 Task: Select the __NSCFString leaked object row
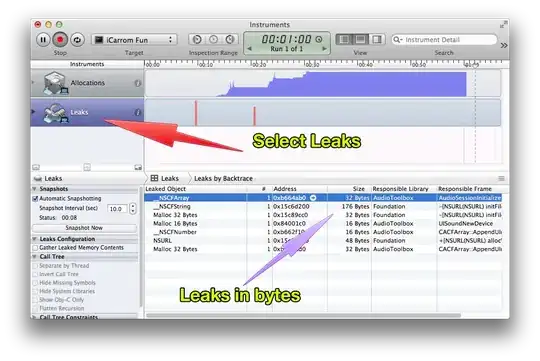click(x=323, y=206)
